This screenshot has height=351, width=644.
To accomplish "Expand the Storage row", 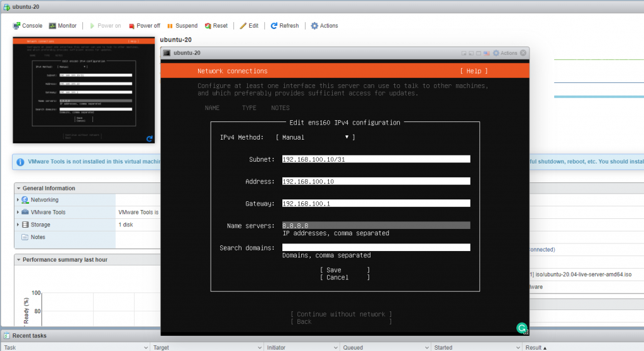I will pyautogui.click(x=18, y=225).
